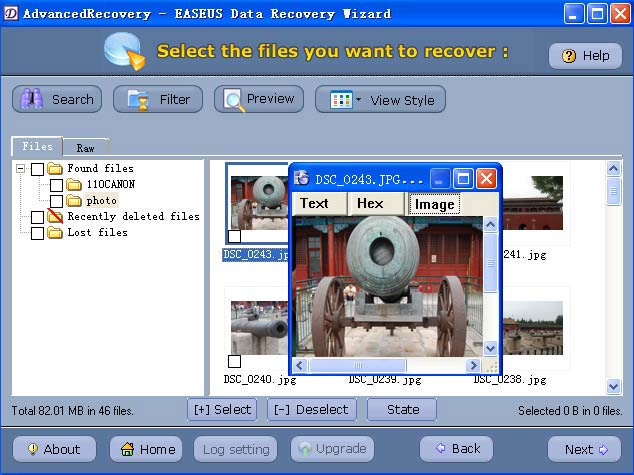Collapse the Found files tree node
The image size is (634, 475).
(21, 169)
